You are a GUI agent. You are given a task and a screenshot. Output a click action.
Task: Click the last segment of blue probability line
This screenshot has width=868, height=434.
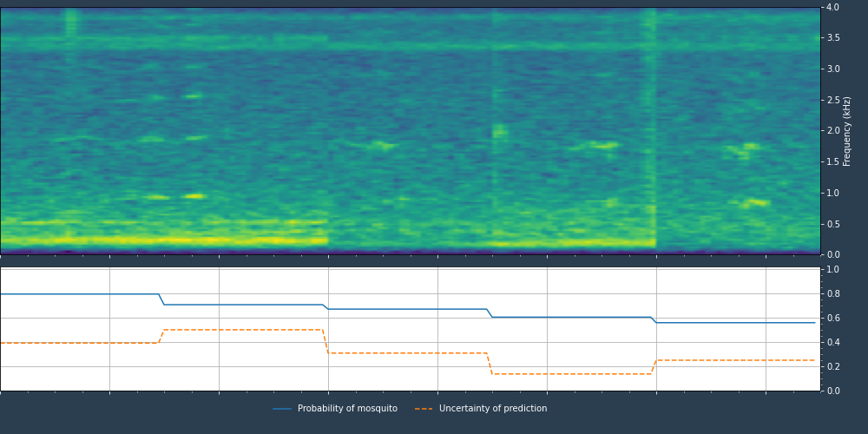(x=736, y=323)
